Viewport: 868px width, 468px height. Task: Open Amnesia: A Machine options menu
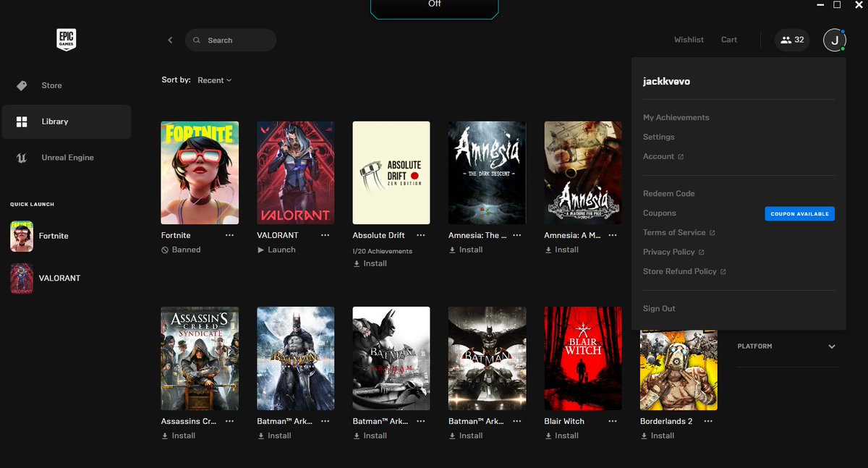click(x=613, y=236)
